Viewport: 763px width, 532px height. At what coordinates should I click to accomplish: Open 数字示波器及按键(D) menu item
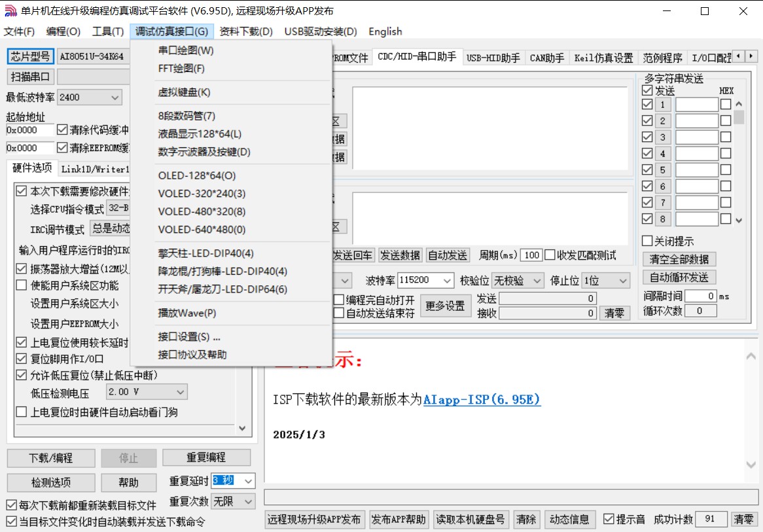pos(204,152)
